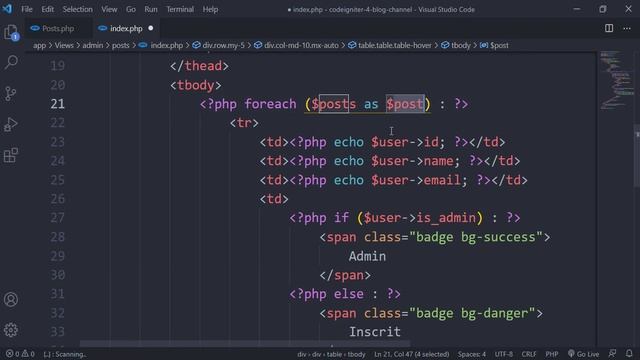This screenshot has width=640, height=360.
Task: Open the editor More Actions ellipsis
Action: pos(627,28)
